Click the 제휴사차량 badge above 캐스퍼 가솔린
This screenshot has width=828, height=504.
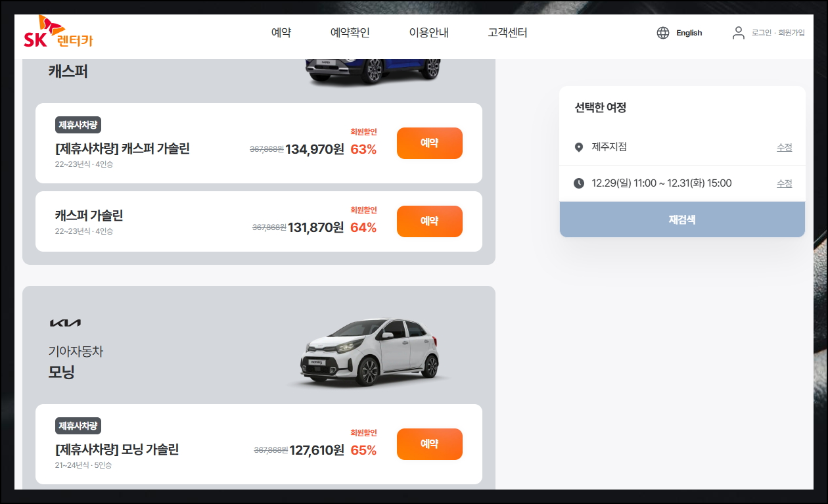point(78,125)
